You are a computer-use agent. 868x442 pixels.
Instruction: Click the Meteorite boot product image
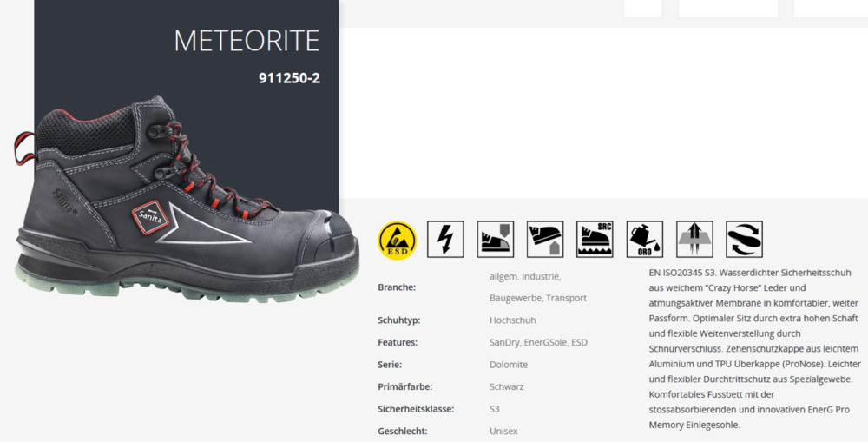186,200
